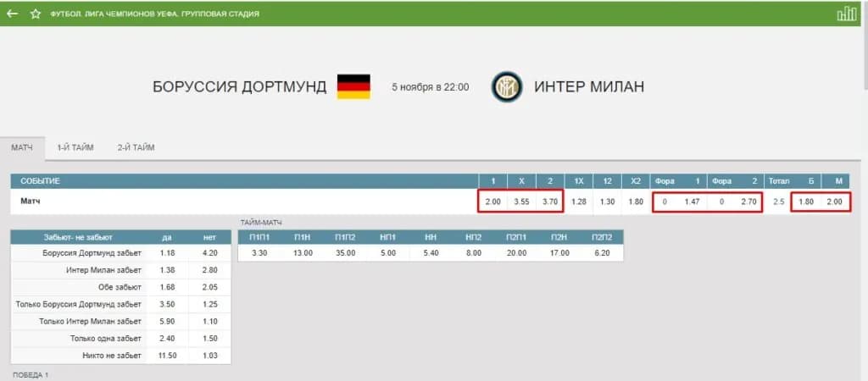Add match to favorites with star icon
The width and height of the screenshot is (868, 381).
(x=36, y=14)
